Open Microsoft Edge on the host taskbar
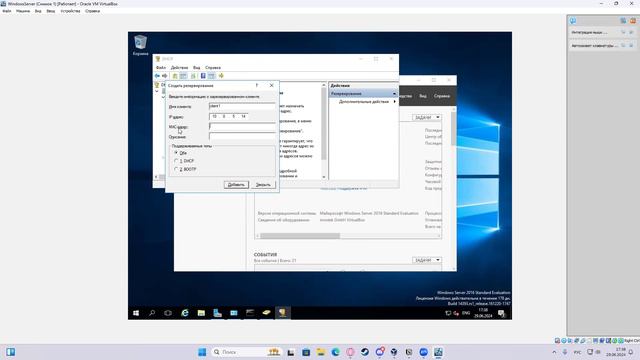 point(336,352)
